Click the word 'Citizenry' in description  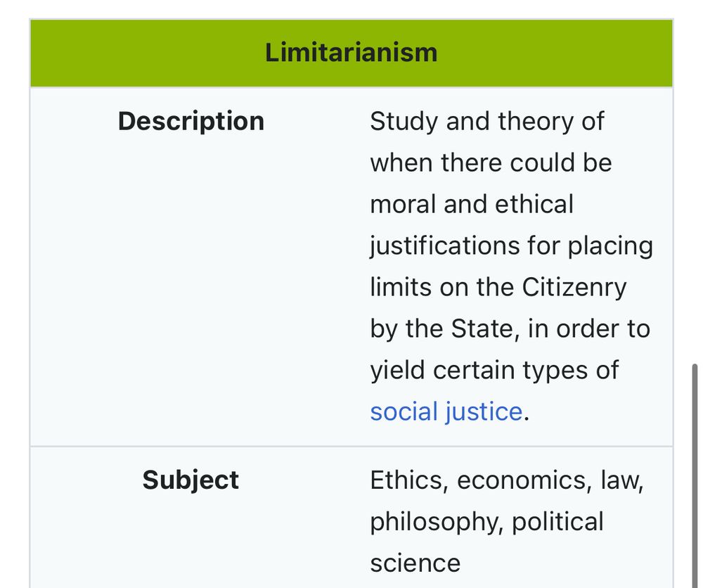[x=574, y=287]
